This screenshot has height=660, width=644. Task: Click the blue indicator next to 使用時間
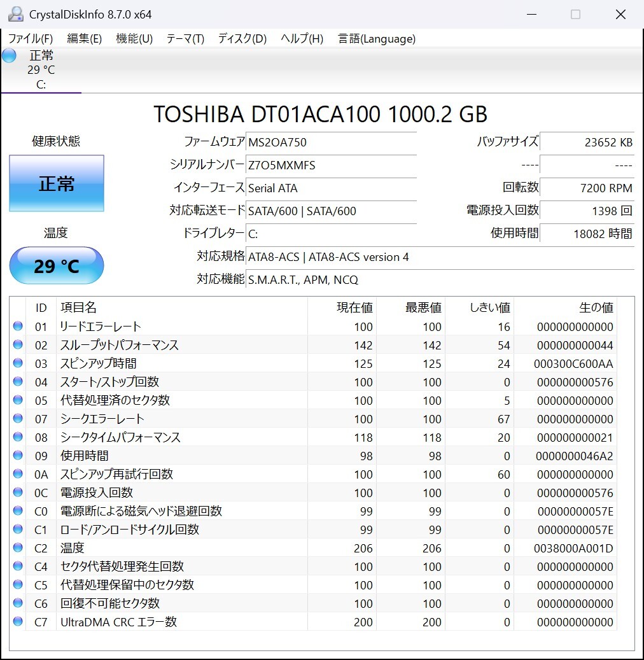[18, 456]
